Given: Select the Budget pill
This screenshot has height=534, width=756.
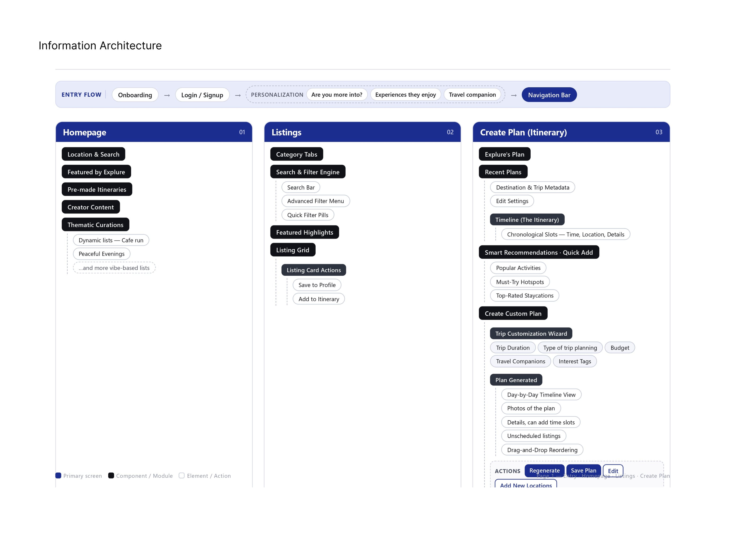Looking at the screenshot, I should (x=620, y=347).
